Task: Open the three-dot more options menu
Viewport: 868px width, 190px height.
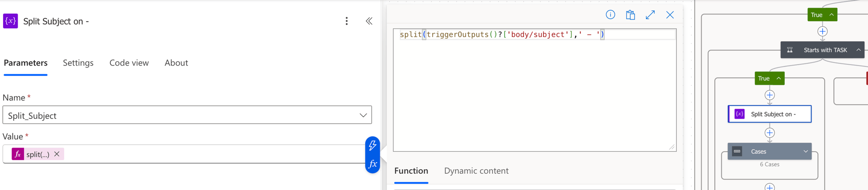Action: 347,21
